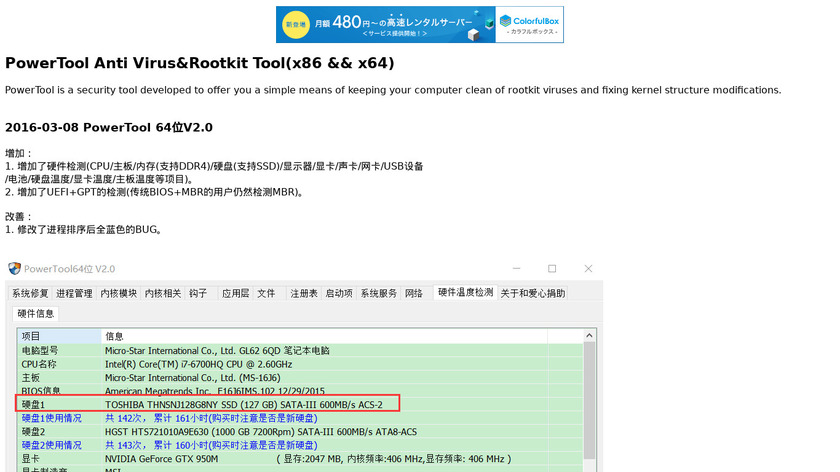Select the 硬件信息 sub-tab
Viewport: 840px width, 472px height.
tap(35, 314)
